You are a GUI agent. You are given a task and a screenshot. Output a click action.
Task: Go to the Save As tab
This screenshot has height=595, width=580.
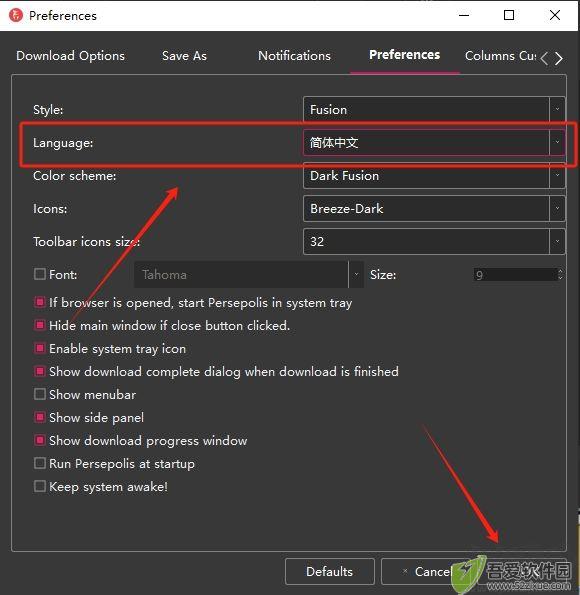(x=184, y=56)
